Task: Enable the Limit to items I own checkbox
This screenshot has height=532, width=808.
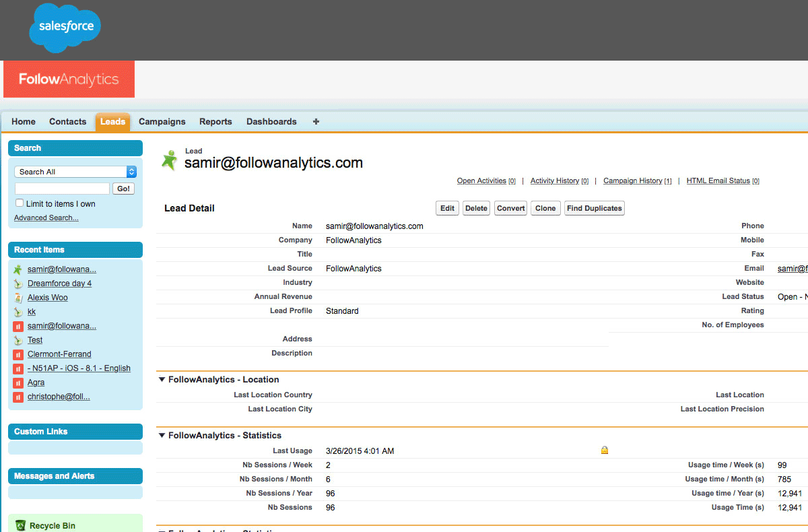Action: (20, 203)
